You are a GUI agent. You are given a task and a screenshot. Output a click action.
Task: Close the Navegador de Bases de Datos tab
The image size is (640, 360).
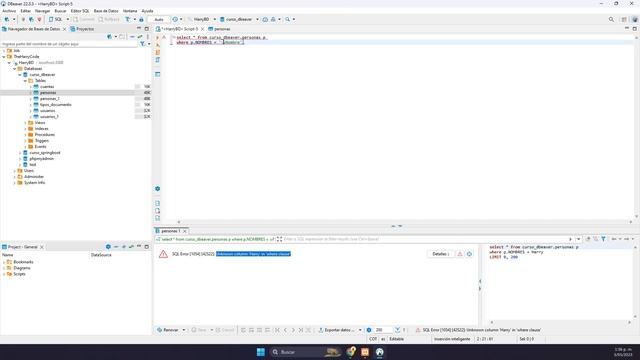click(x=64, y=29)
